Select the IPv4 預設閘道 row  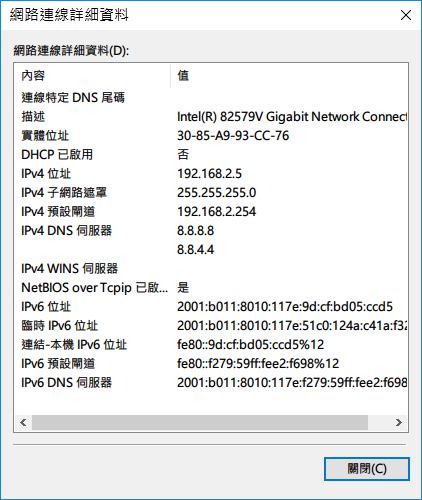pos(211,212)
